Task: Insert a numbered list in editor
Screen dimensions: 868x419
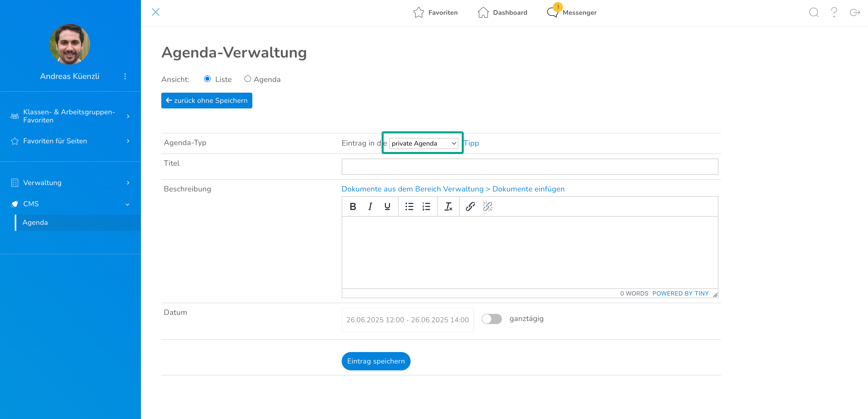Action: pyautogui.click(x=426, y=206)
